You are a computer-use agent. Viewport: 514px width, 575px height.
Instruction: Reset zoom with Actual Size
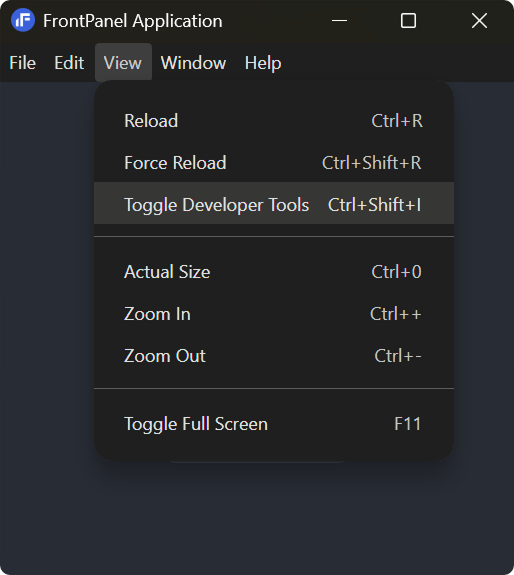tap(274, 272)
